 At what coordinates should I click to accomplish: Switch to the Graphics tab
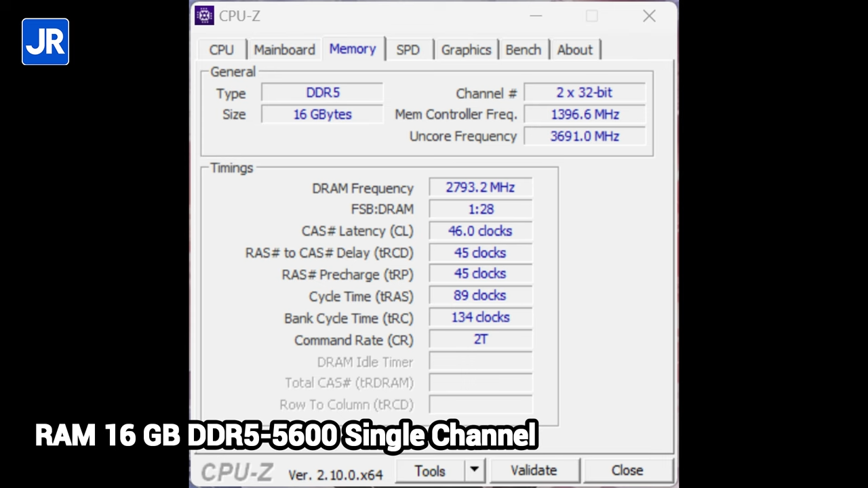(x=466, y=49)
